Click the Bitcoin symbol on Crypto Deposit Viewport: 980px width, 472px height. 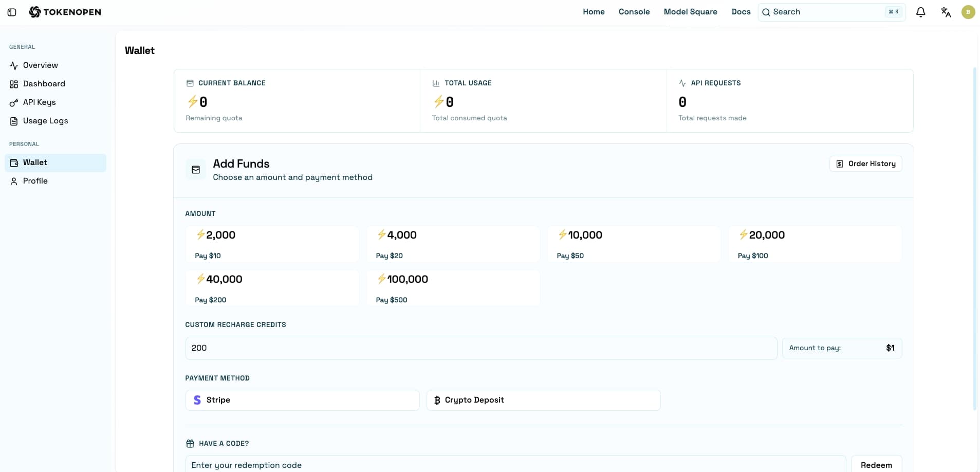pyautogui.click(x=437, y=400)
